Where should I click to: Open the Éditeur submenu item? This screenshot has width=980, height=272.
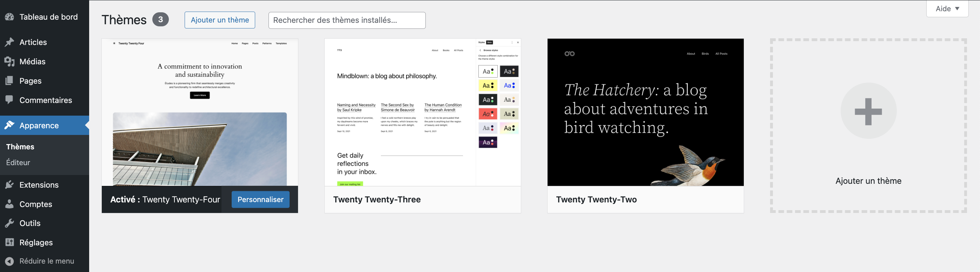pyautogui.click(x=18, y=163)
